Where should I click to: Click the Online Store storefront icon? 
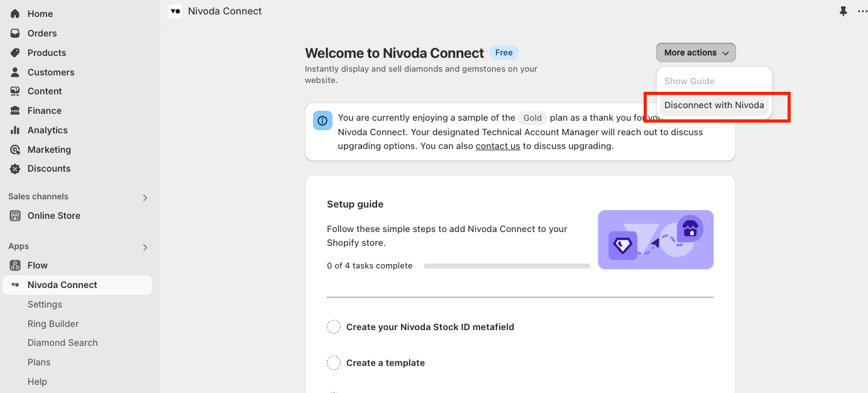15,216
